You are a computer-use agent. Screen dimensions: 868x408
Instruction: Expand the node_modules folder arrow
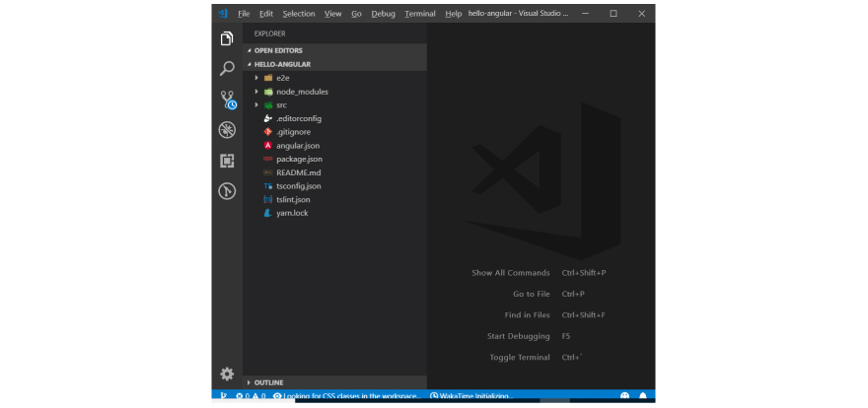[256, 92]
